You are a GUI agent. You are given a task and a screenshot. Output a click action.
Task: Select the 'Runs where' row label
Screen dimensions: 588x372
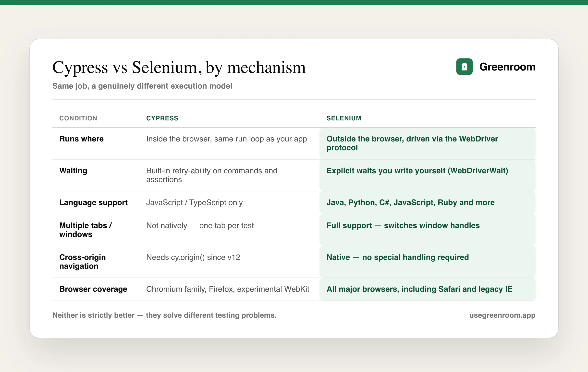81,139
